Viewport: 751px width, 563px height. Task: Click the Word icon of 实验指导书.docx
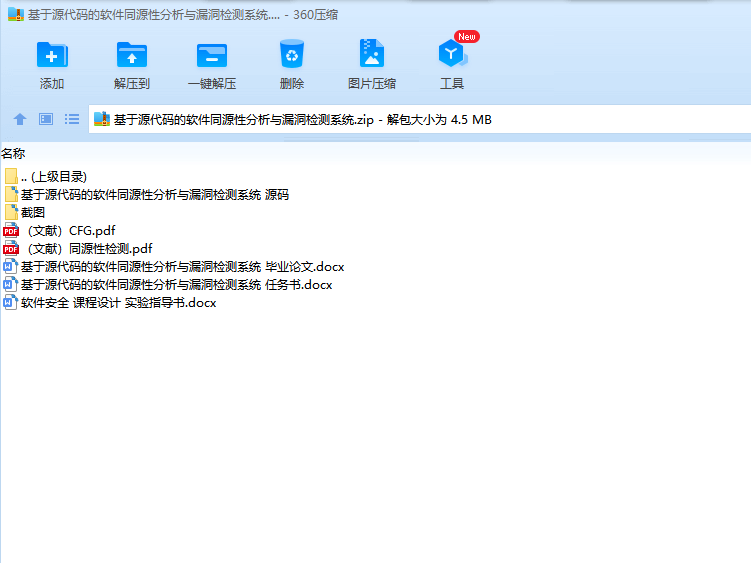(11, 303)
